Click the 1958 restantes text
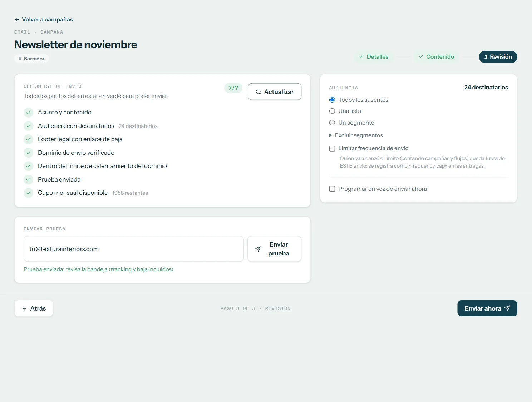Screen dimensions: 532x402 [x=130, y=193]
